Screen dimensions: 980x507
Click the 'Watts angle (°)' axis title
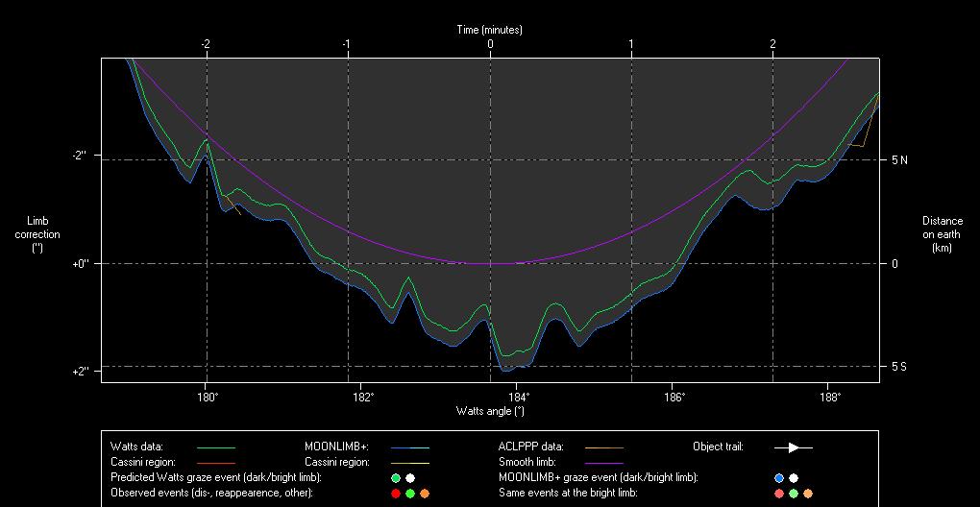tap(490, 411)
